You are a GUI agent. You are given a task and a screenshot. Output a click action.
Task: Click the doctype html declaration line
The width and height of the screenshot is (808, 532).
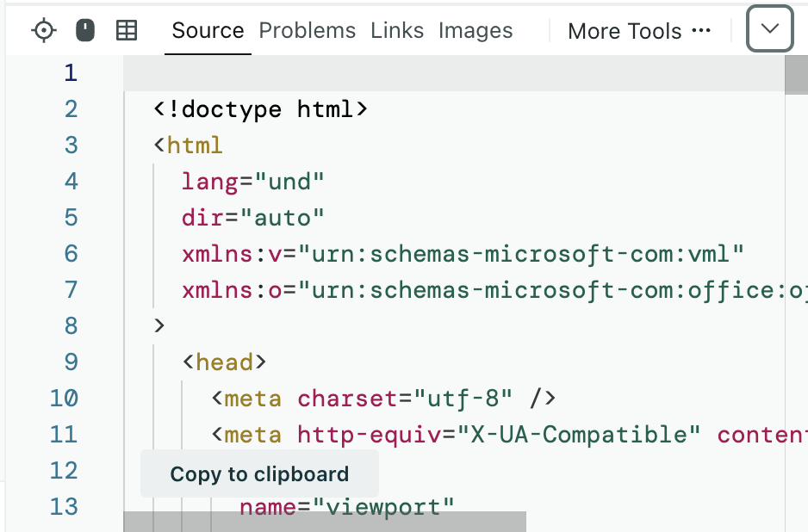point(261,109)
